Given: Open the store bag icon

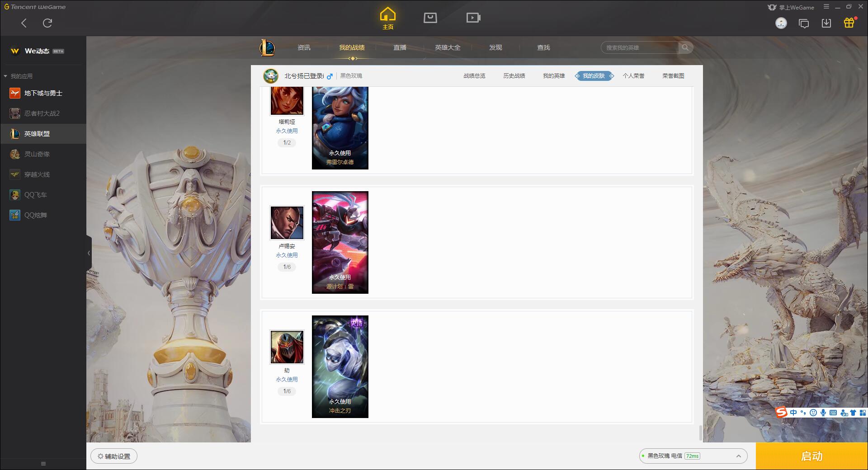Looking at the screenshot, I should click(x=430, y=18).
